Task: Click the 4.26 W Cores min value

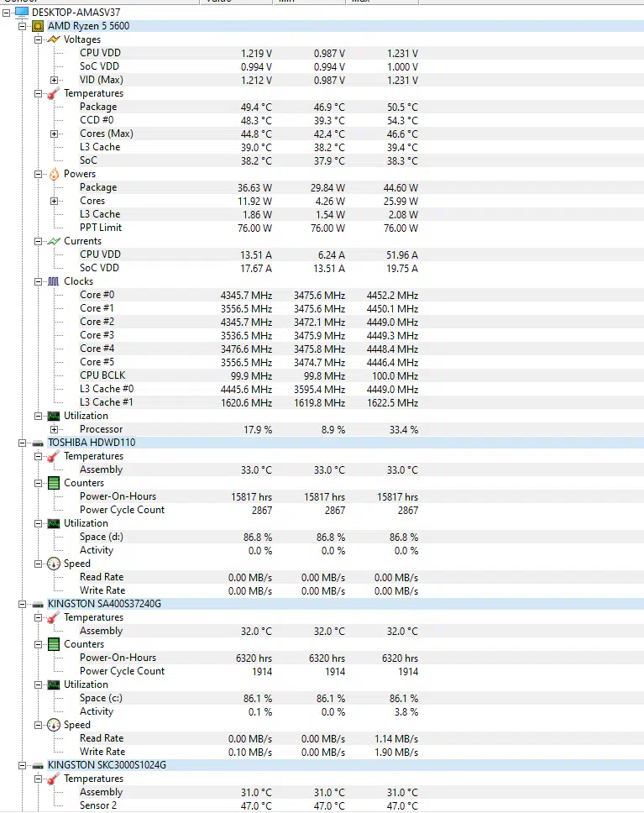Action: [x=330, y=202]
